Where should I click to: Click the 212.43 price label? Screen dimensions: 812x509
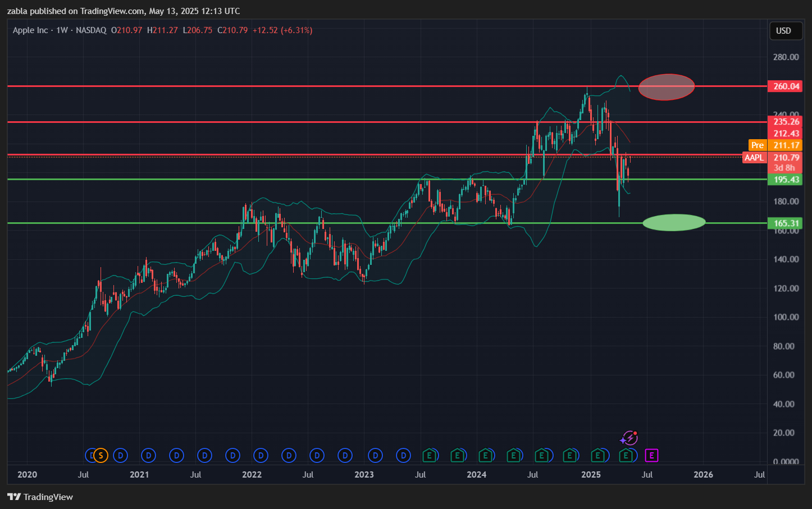(786, 134)
